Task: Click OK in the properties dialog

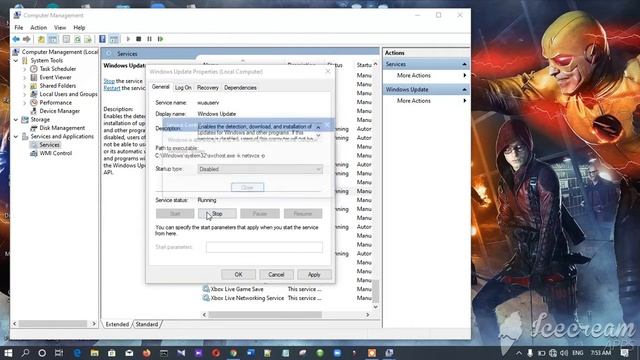Action: pyautogui.click(x=238, y=275)
